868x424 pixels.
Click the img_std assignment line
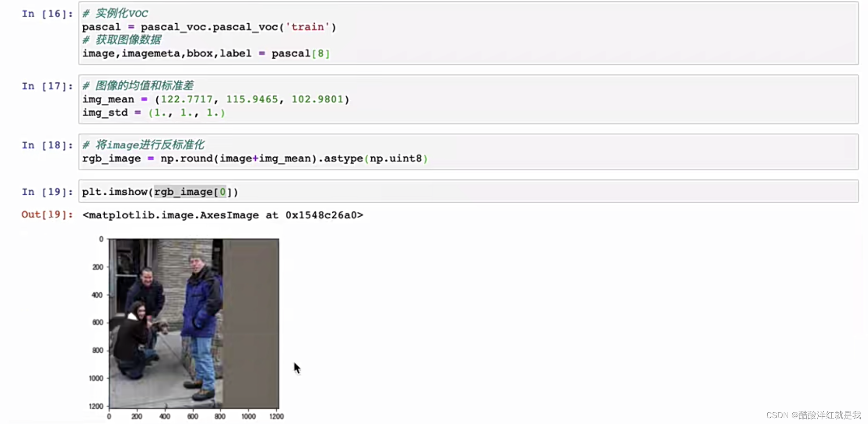click(x=154, y=113)
